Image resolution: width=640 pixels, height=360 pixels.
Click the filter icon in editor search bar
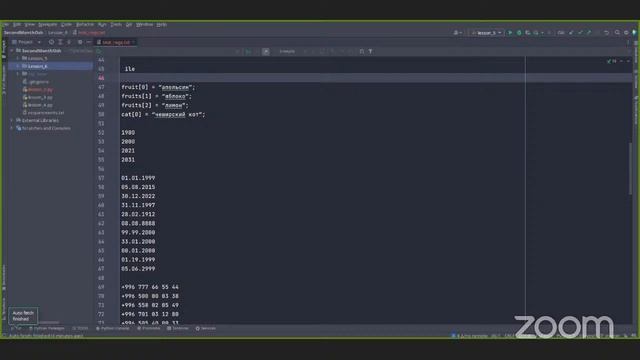pyautogui.click(x=371, y=51)
